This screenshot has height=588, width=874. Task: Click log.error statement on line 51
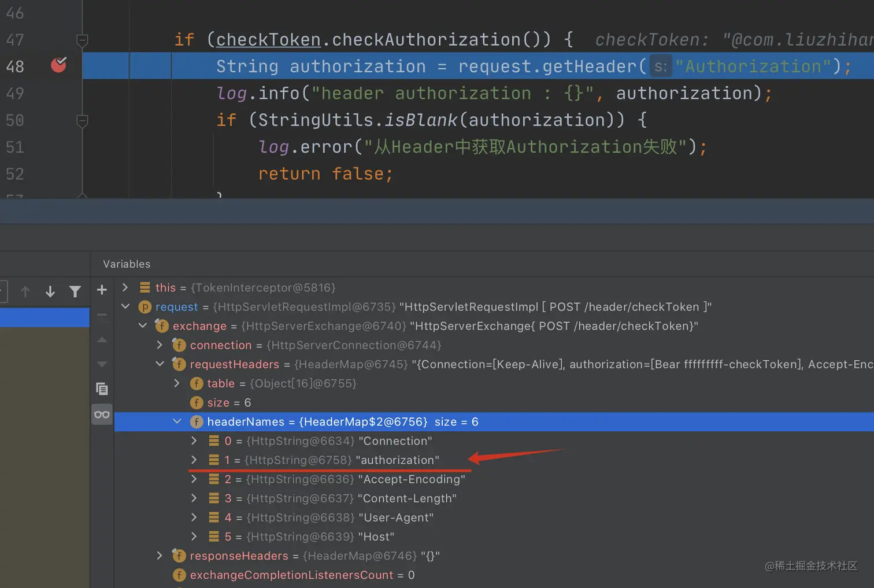coord(483,147)
